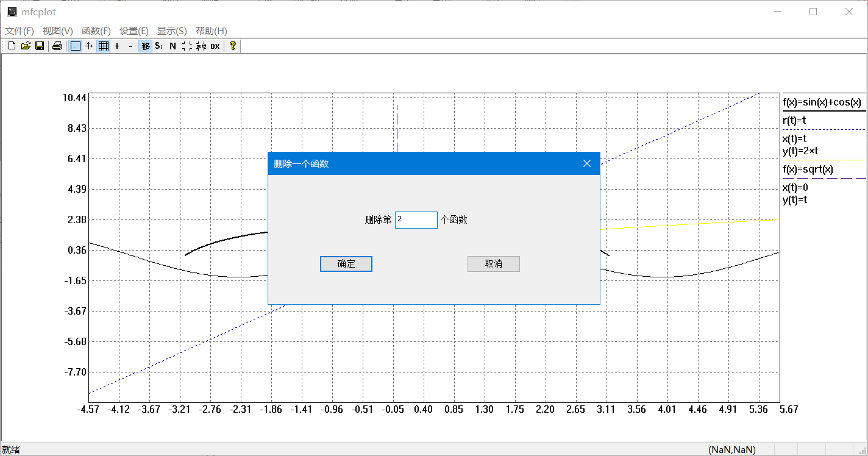Click the N toolbar icon

(x=173, y=46)
